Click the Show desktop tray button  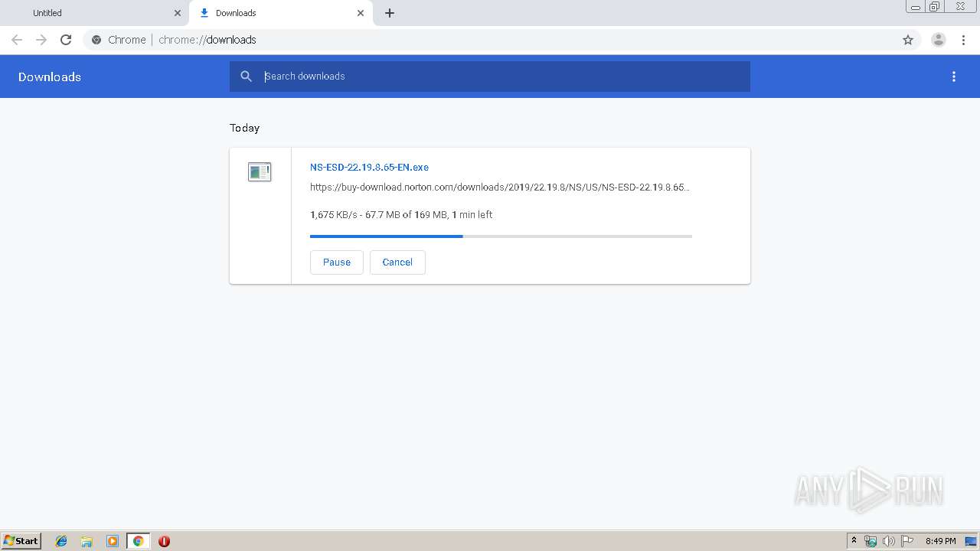click(971, 541)
